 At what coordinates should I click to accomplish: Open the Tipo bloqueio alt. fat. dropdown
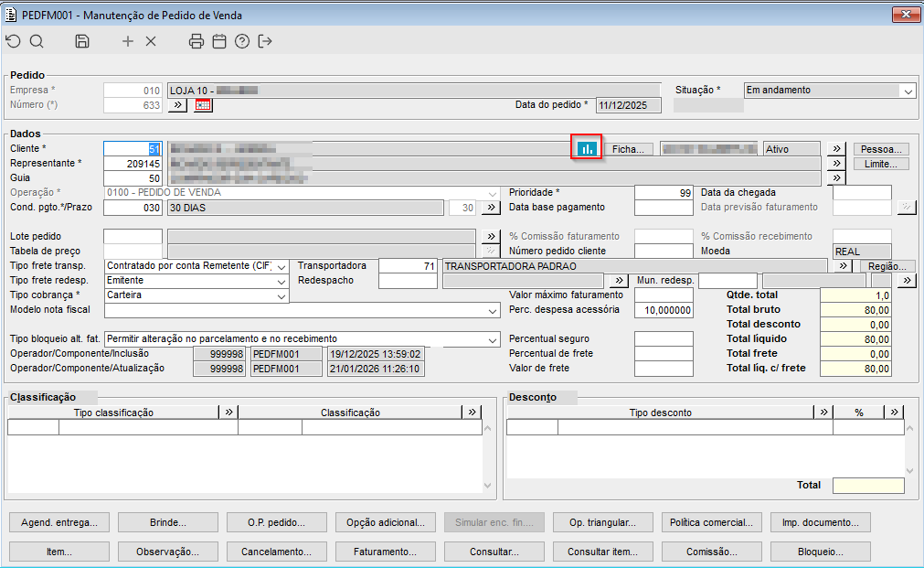(x=493, y=339)
